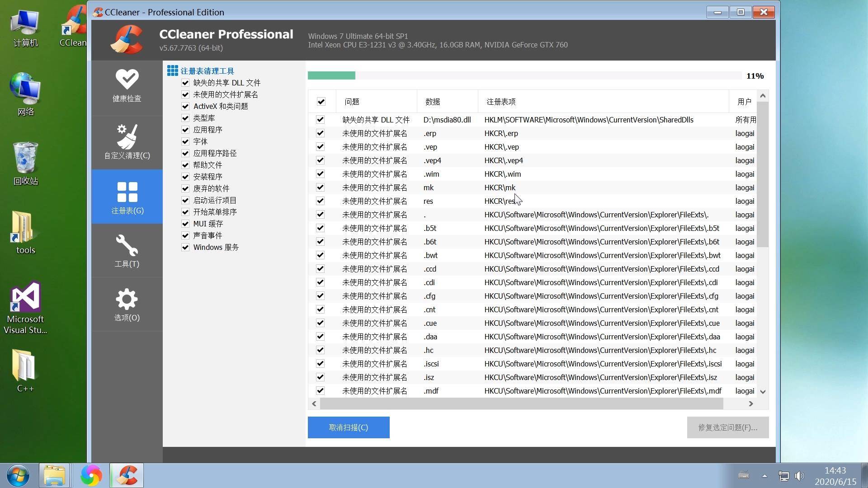Screen dimensions: 868x488
Task: Open the Options (选项) gear section
Action: coord(127,304)
